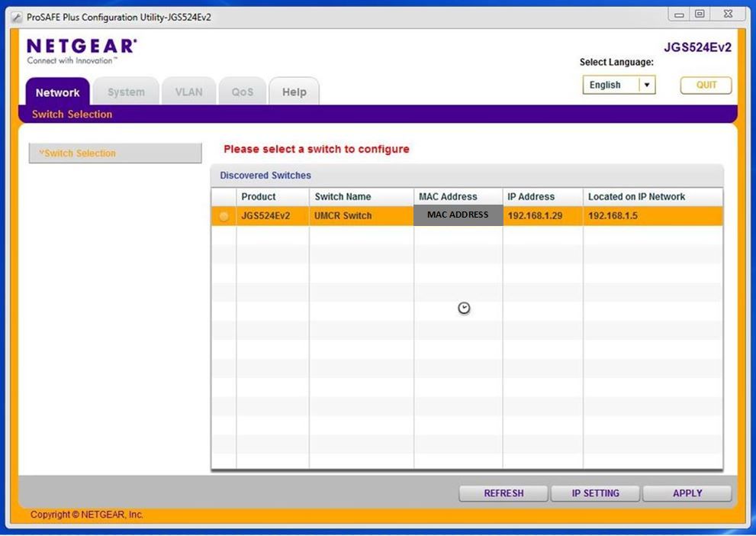Click the JGS524Ev2 model label top right
The height and width of the screenshot is (536, 756).
697,47
